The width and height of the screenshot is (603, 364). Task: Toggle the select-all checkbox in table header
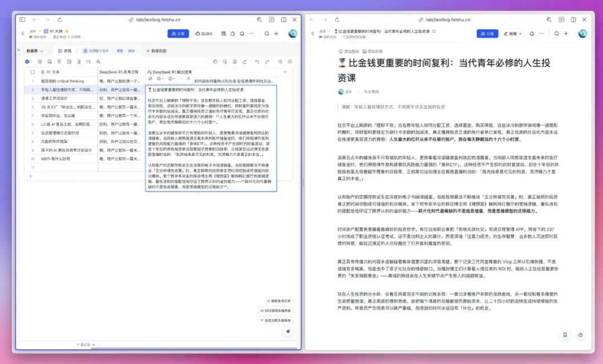coord(33,72)
